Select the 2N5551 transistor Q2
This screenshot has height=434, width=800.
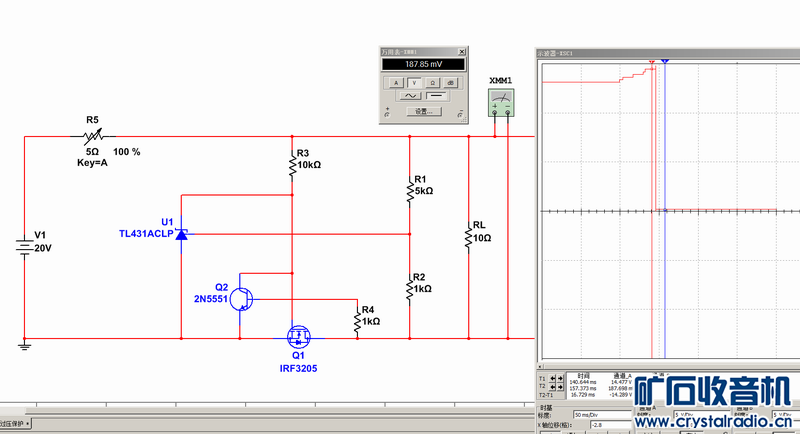(243, 298)
